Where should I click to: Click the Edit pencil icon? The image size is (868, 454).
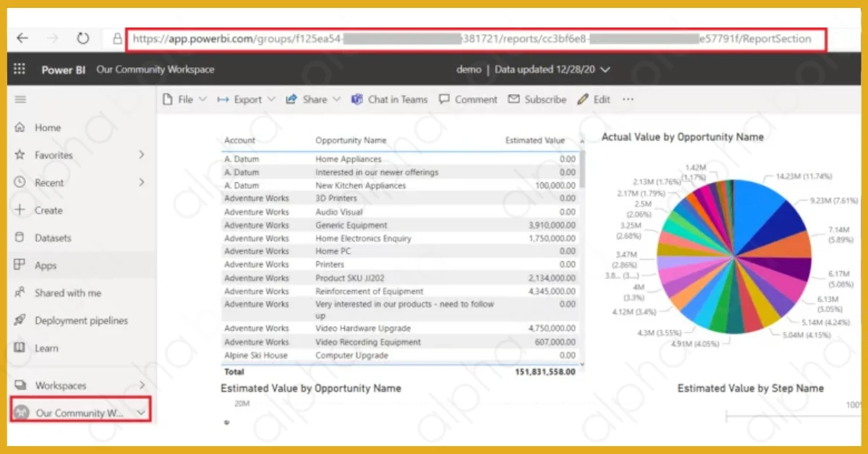tap(582, 100)
